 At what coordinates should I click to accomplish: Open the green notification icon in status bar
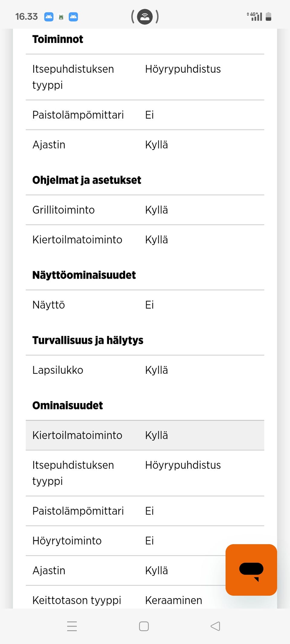61,17
